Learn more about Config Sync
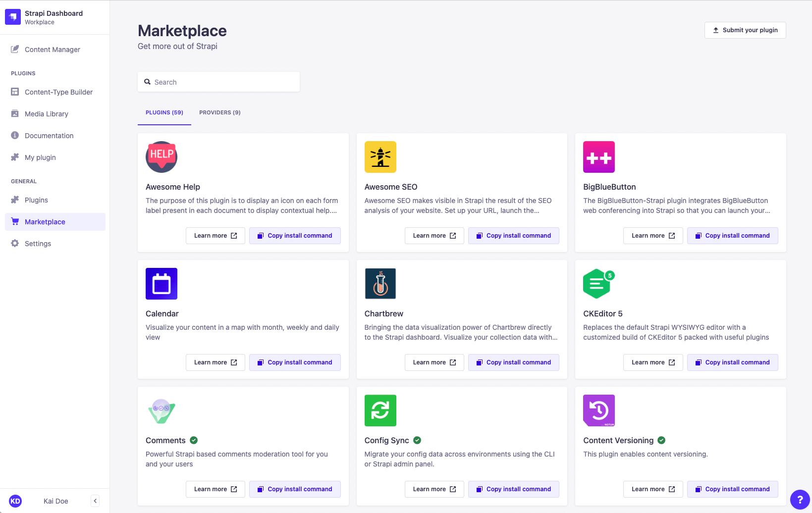 point(434,489)
